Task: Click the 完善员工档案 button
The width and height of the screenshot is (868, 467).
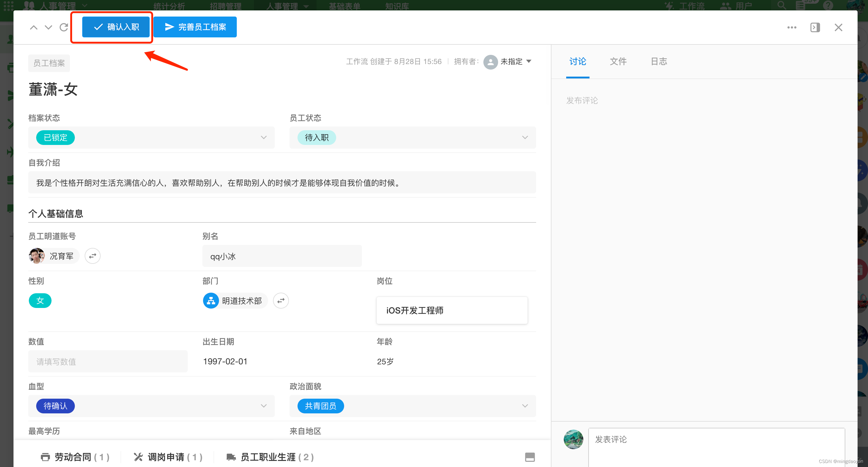Action: point(195,27)
